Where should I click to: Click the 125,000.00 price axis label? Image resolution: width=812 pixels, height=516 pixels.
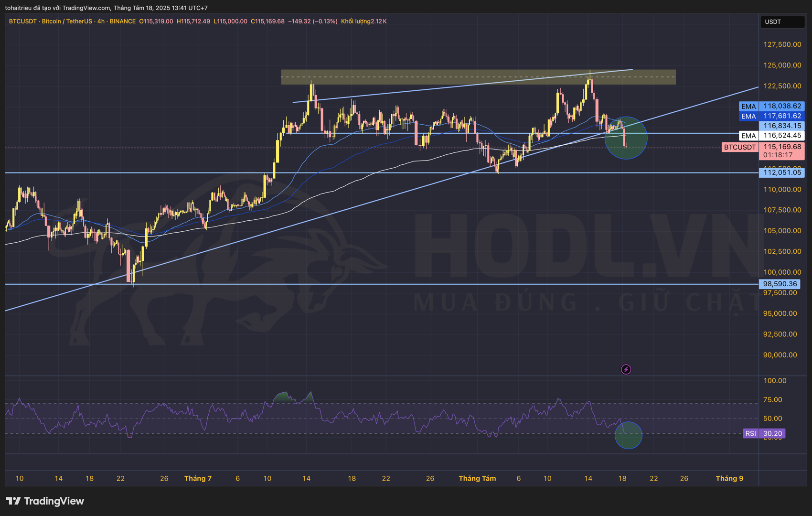coord(782,65)
